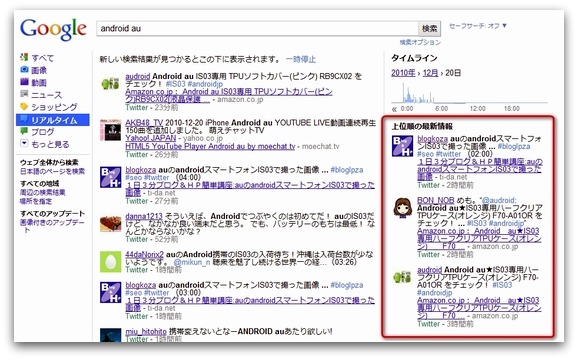Select ショッピング in the sidebar
578x360 pixels.
coord(54,107)
